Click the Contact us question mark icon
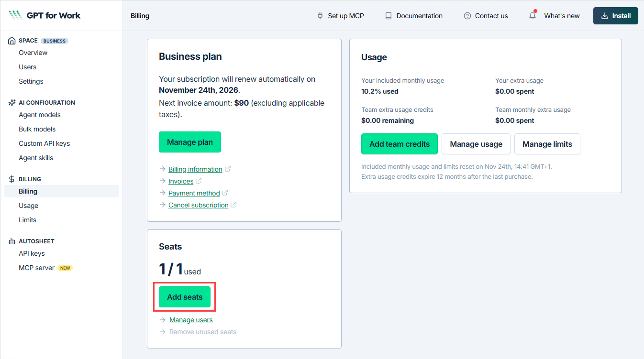Image resolution: width=644 pixels, height=359 pixels. click(x=467, y=16)
